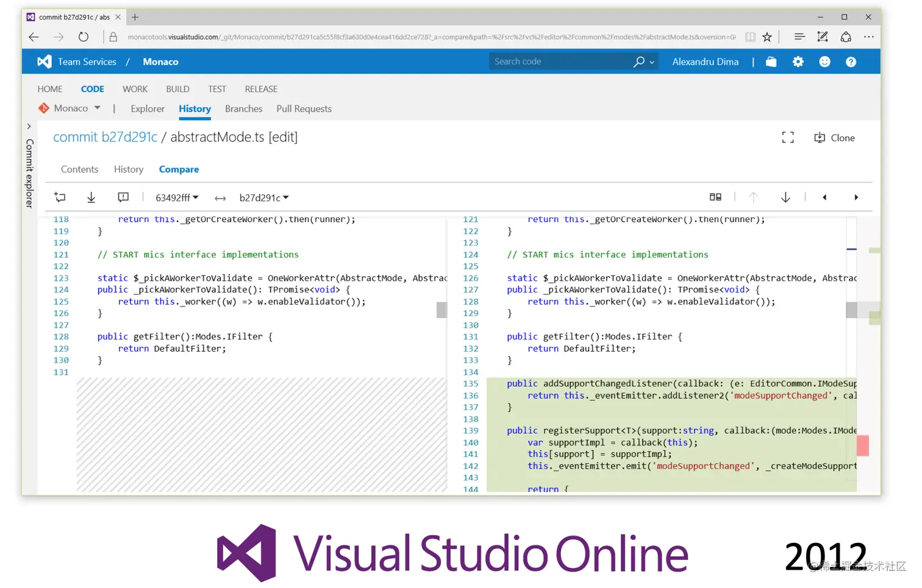Click the address bar lock icon
922x588 pixels.
(113, 37)
